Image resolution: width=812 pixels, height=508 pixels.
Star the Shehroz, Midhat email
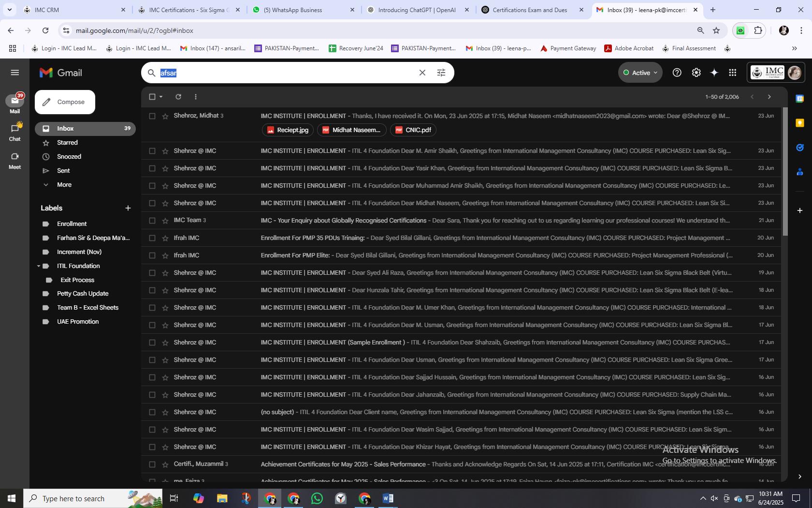pos(165,116)
